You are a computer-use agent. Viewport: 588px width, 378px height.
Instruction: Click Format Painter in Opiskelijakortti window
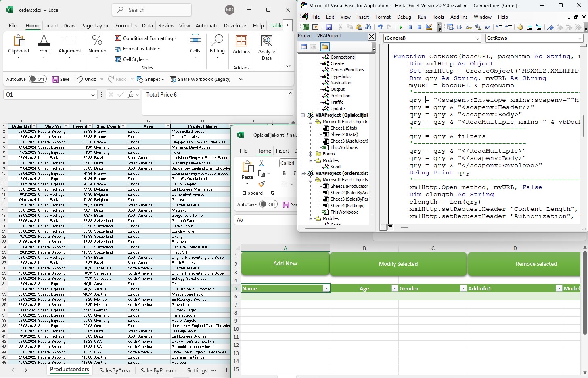(262, 184)
